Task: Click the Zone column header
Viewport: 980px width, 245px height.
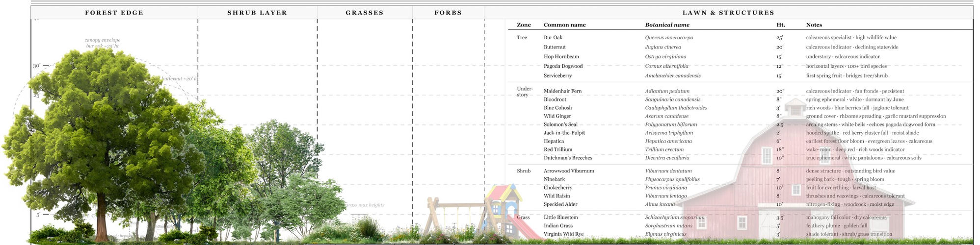Action: point(524,25)
